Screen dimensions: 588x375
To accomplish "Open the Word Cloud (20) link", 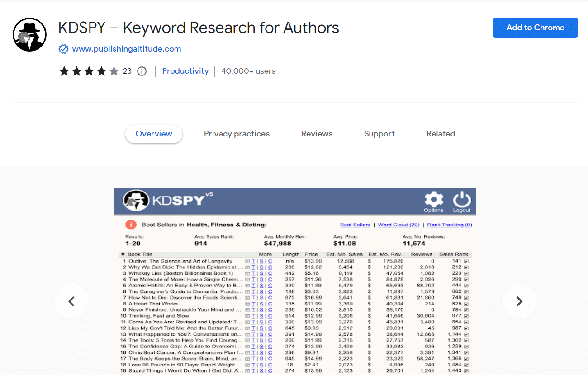I will point(399,225).
